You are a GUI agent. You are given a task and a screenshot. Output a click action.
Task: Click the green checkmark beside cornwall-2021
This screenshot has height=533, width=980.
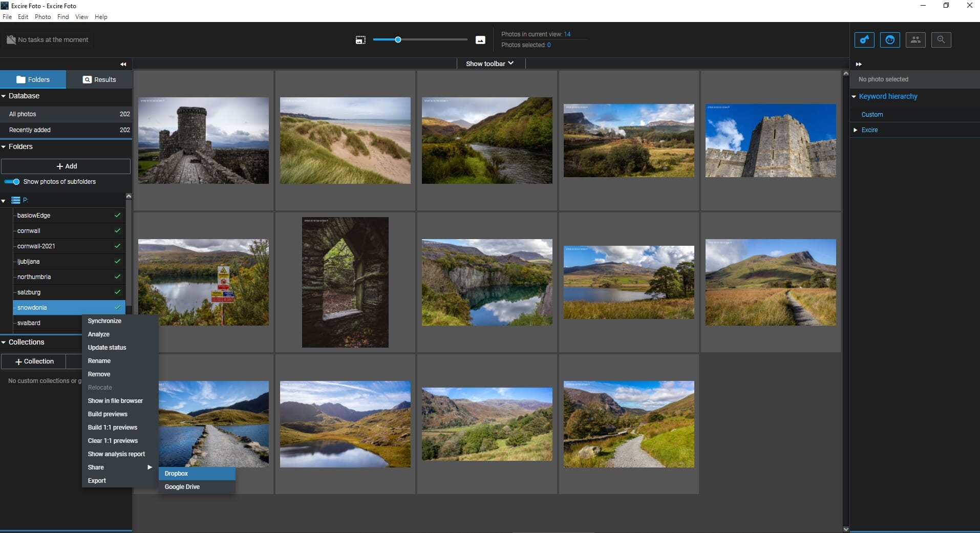pyautogui.click(x=117, y=246)
